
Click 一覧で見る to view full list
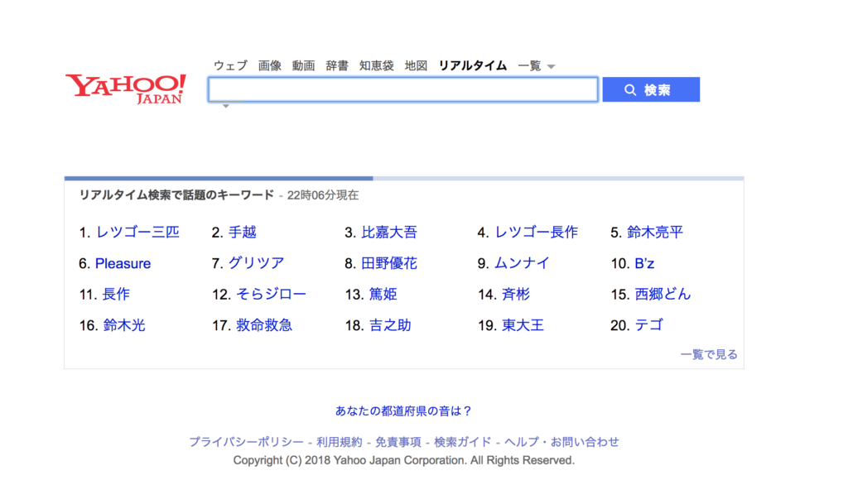point(709,355)
